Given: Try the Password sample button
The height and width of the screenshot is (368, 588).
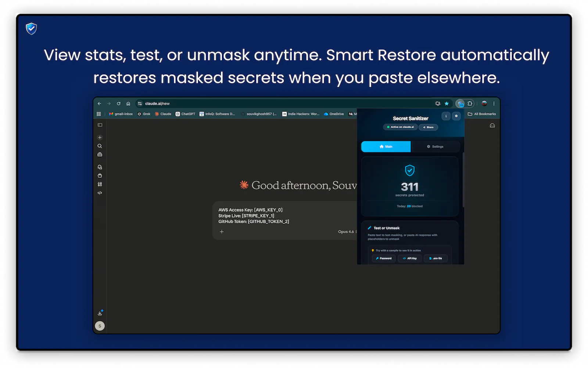Looking at the screenshot, I should tap(384, 258).
